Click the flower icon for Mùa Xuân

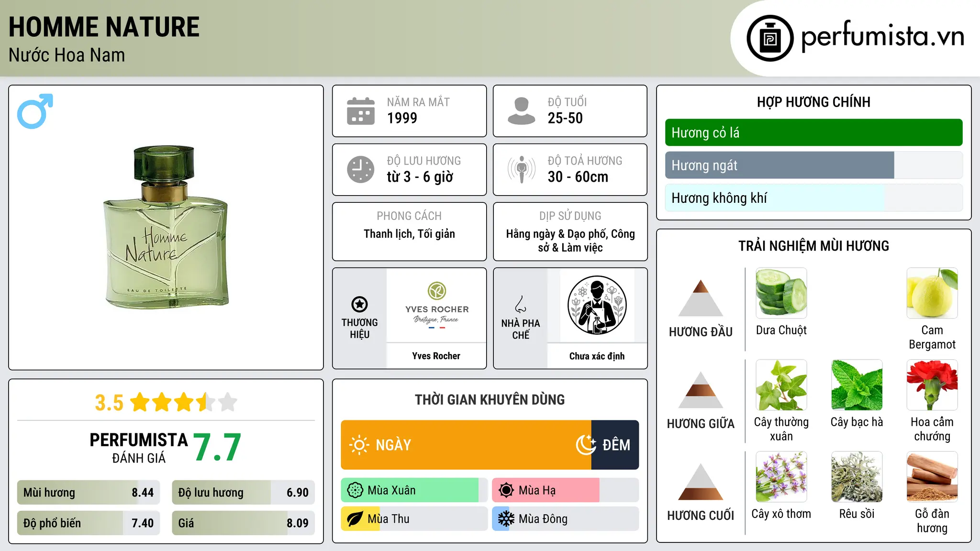pos(355,490)
